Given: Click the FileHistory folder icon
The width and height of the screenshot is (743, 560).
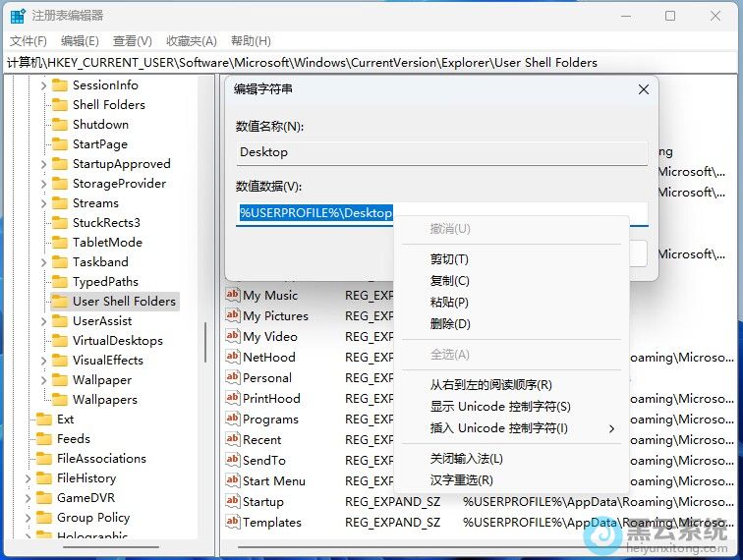Looking at the screenshot, I should 44,478.
